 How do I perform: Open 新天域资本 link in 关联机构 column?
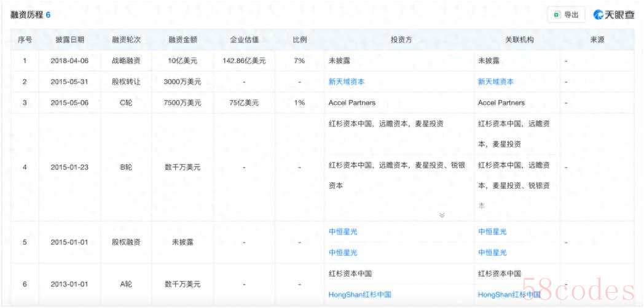tap(495, 82)
